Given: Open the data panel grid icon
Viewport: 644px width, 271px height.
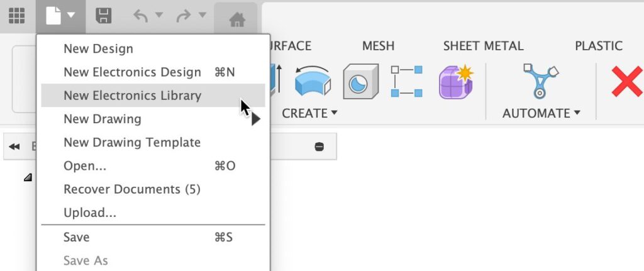Looking at the screenshot, I should [x=16, y=16].
